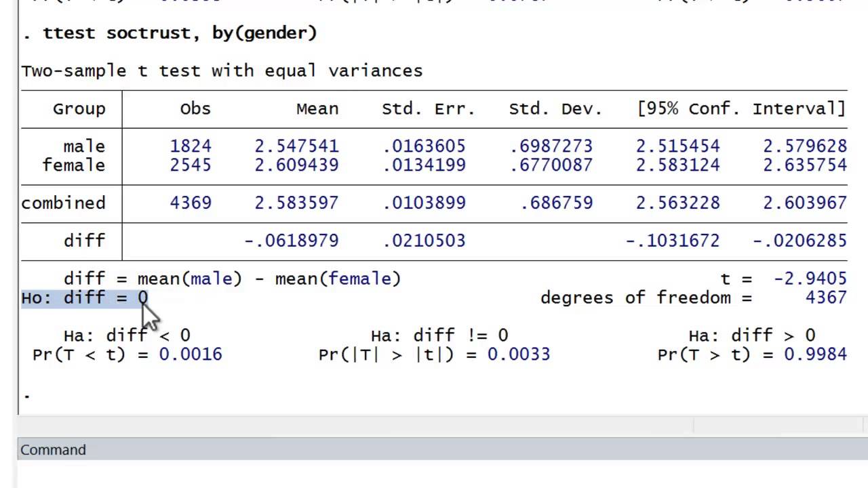Click the 'female' group row label
Image resolution: width=868 pixels, height=488 pixels.
click(74, 165)
